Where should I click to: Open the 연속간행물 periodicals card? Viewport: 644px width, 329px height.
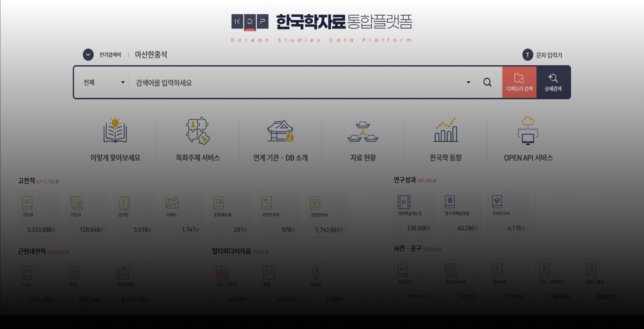tap(133, 284)
